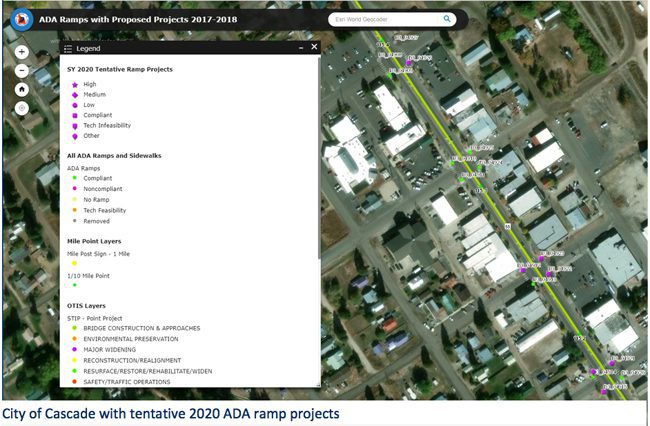Click the Legend panel scrollbar
The height and width of the screenshot is (426, 650).
tap(319, 157)
